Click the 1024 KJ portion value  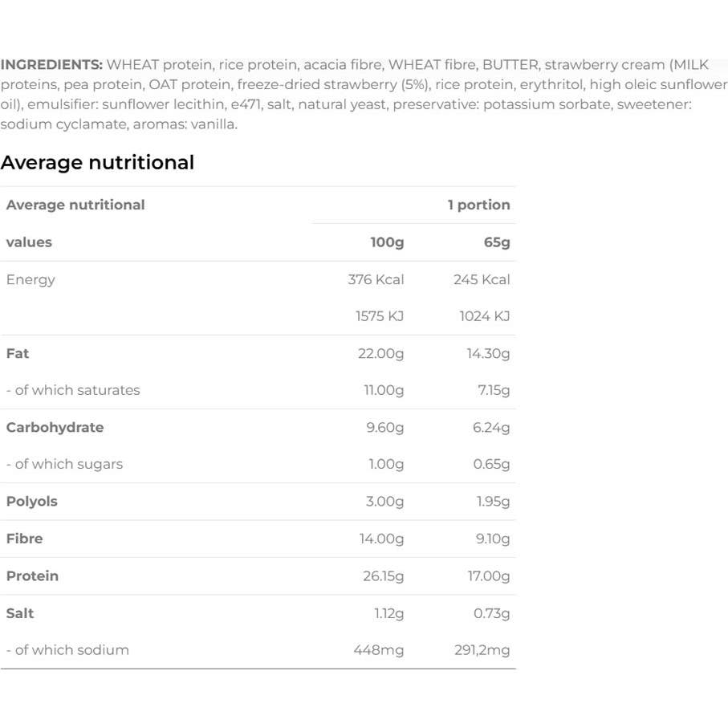tap(484, 316)
